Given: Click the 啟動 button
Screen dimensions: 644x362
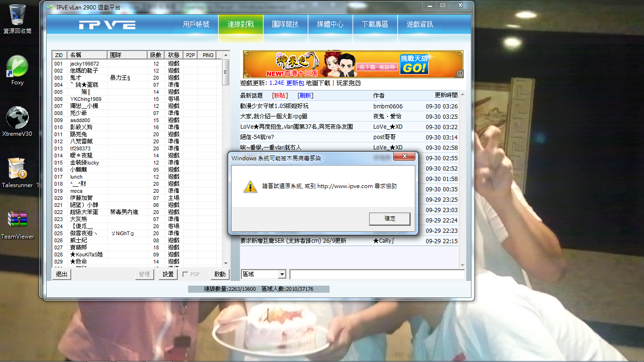Looking at the screenshot, I should coord(220,274).
